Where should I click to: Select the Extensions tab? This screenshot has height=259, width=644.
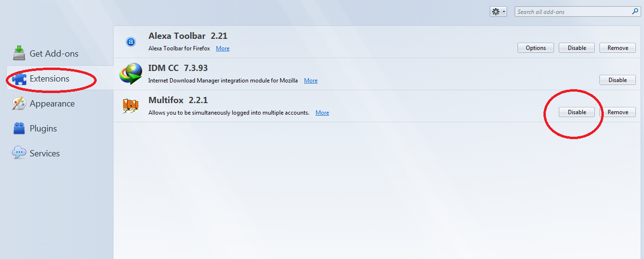(60, 78)
